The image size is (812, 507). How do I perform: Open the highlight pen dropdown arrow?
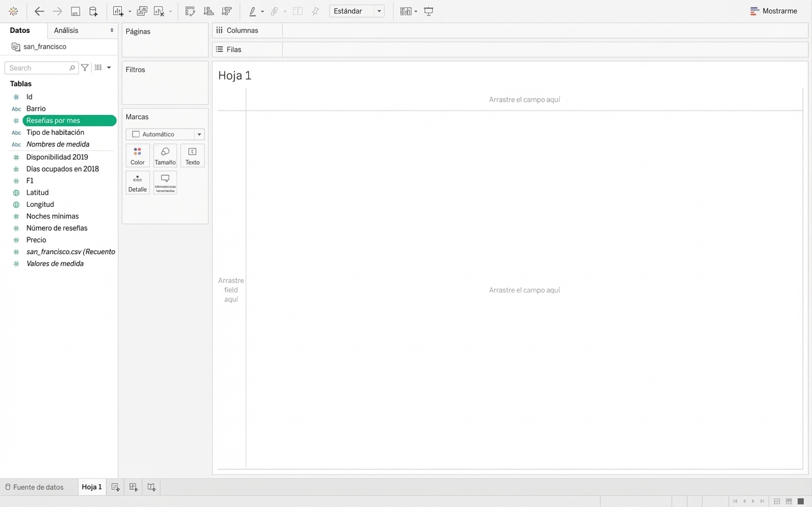click(x=262, y=12)
